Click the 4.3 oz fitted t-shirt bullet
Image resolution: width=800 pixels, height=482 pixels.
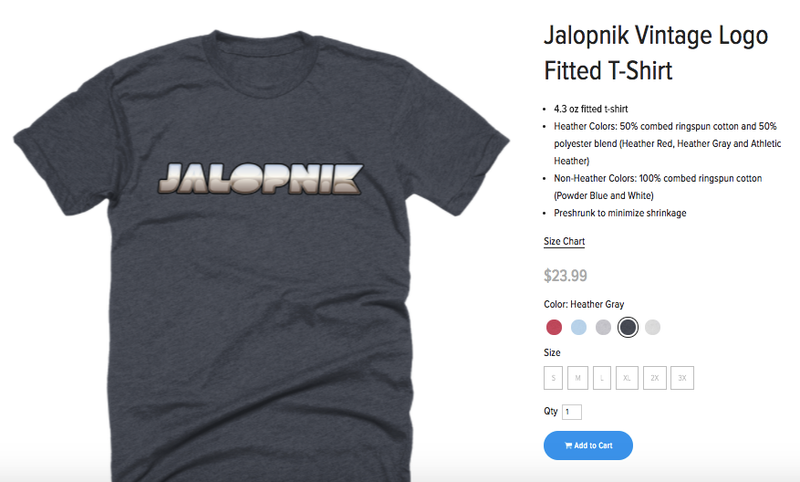point(591,109)
